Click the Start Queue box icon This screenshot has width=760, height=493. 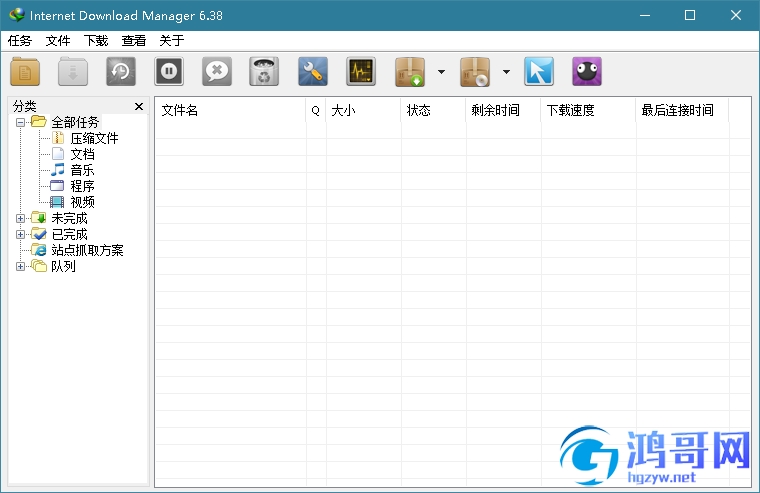(410, 72)
